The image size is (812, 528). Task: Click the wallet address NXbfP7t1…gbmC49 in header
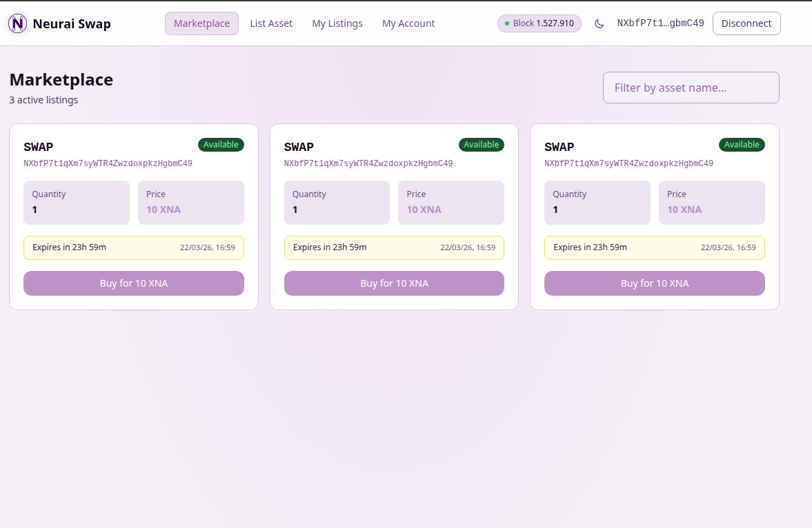(660, 23)
